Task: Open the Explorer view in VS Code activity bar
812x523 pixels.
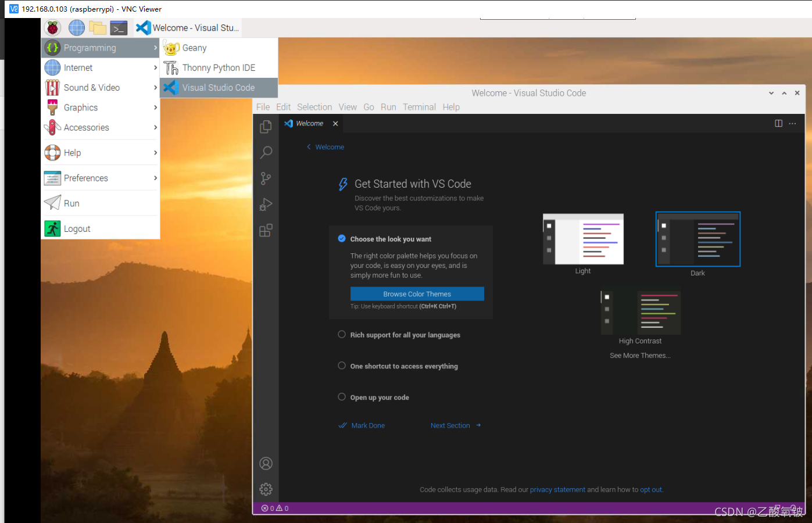Action: [x=266, y=127]
